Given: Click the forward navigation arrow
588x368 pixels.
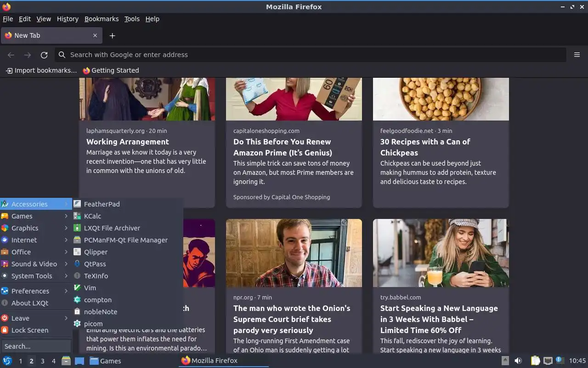Looking at the screenshot, I should pos(28,55).
